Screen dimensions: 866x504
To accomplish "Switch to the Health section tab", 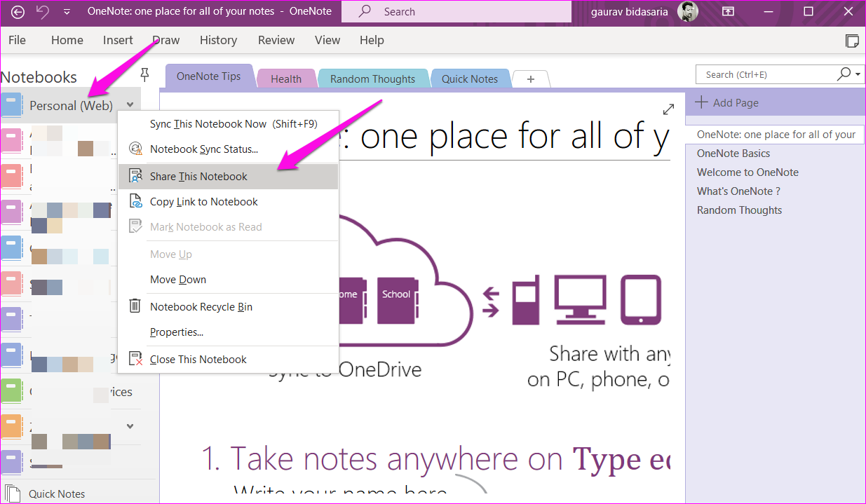I will (286, 79).
